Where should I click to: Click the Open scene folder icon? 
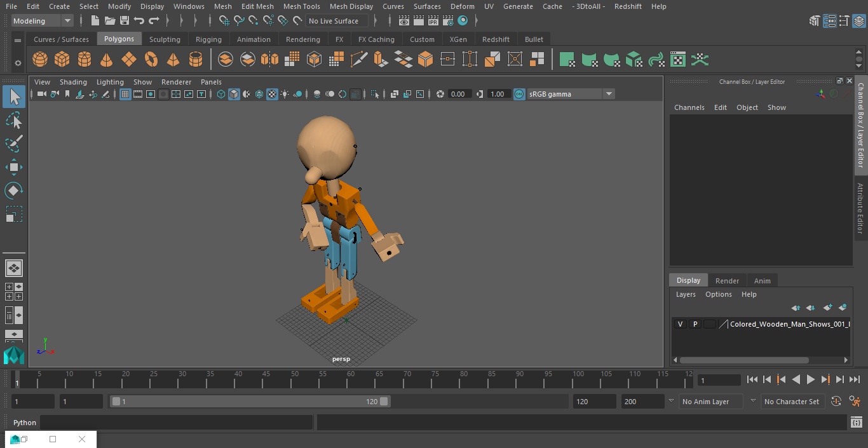click(x=110, y=21)
